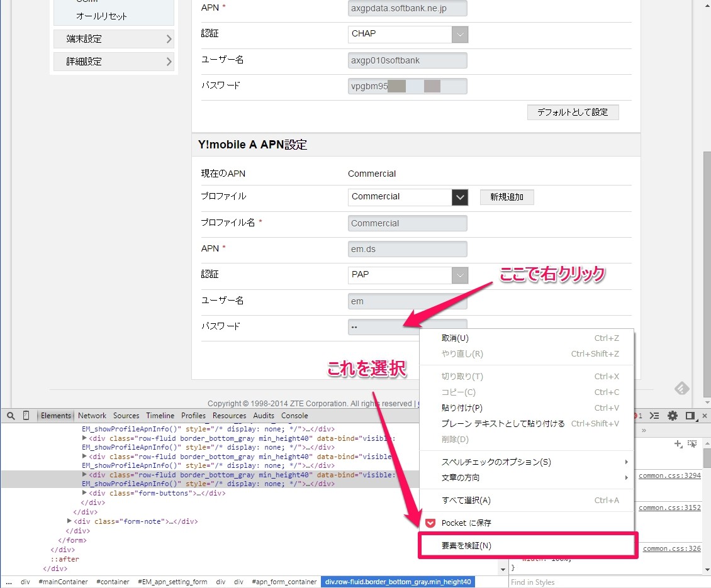Switch to the Timeline tab
Image resolution: width=711 pixels, height=588 pixels.
160,416
